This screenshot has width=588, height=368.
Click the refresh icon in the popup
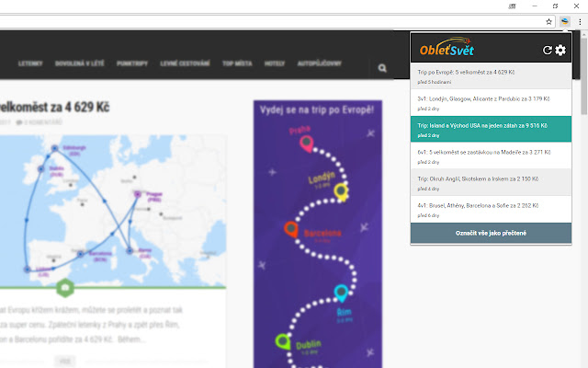[548, 50]
